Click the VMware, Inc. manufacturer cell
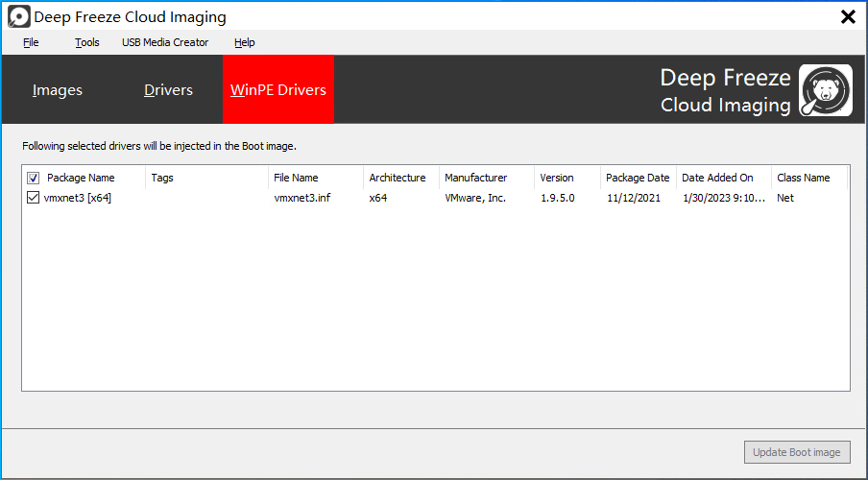 [x=475, y=198]
